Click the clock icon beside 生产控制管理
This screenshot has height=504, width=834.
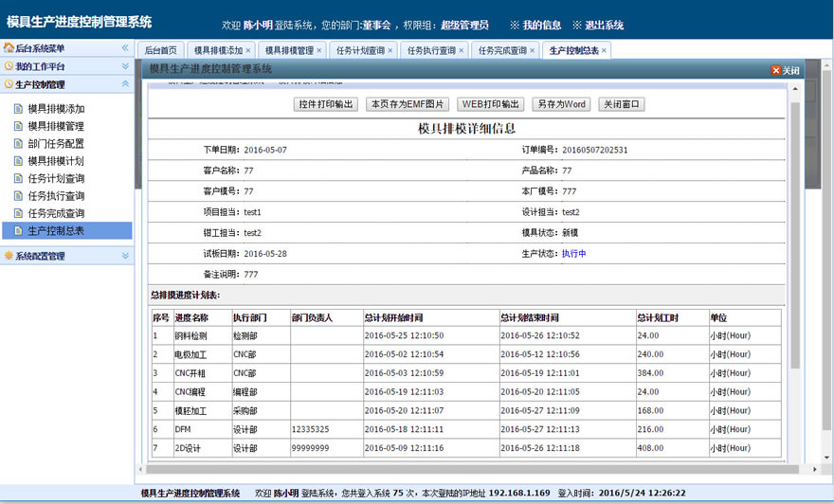(9, 84)
